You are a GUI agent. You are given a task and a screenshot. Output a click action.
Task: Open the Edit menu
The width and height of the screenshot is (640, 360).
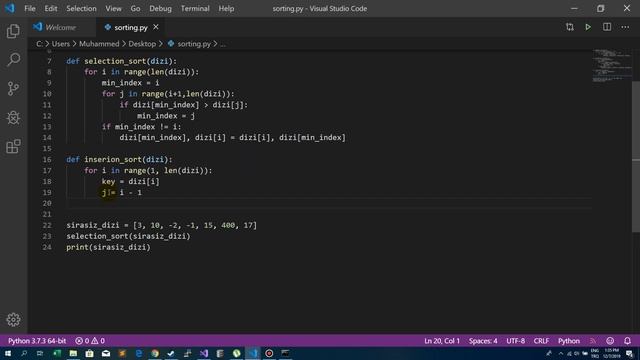(51, 8)
